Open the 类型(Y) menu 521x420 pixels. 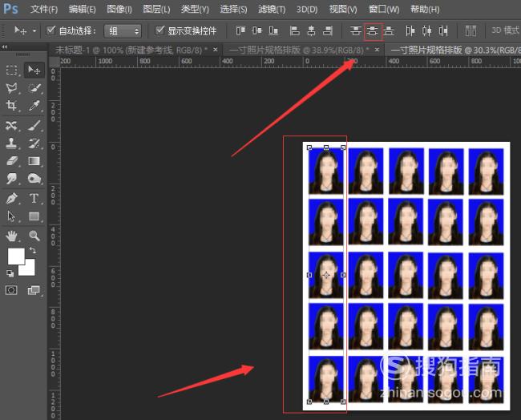[195, 10]
